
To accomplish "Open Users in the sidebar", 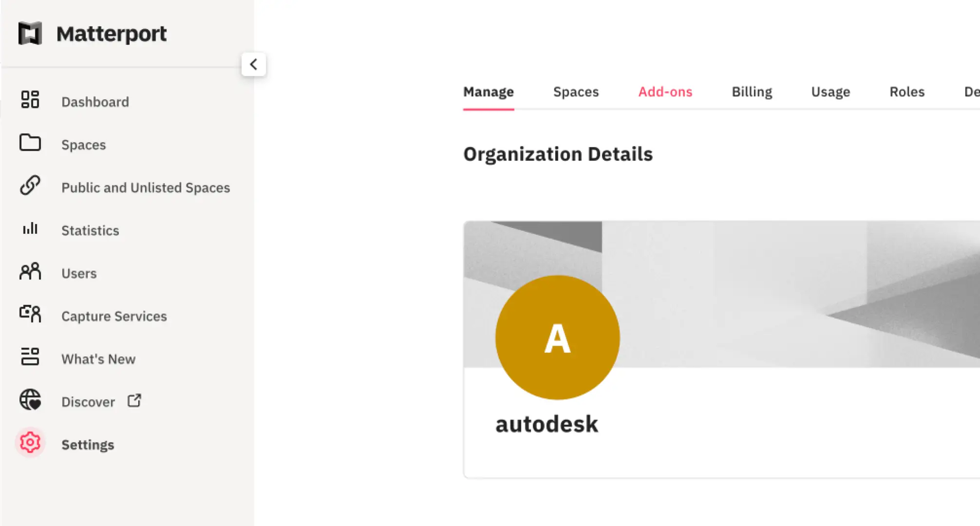I will tap(79, 273).
